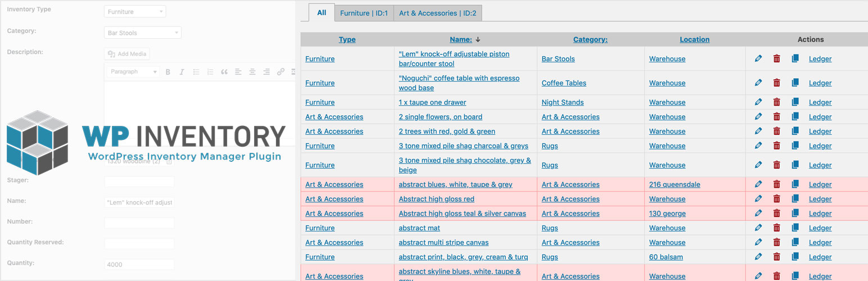Switch to Art & Accessories | ID:2 tab
Image resolution: width=868 pixels, height=281 pixels.
[437, 13]
